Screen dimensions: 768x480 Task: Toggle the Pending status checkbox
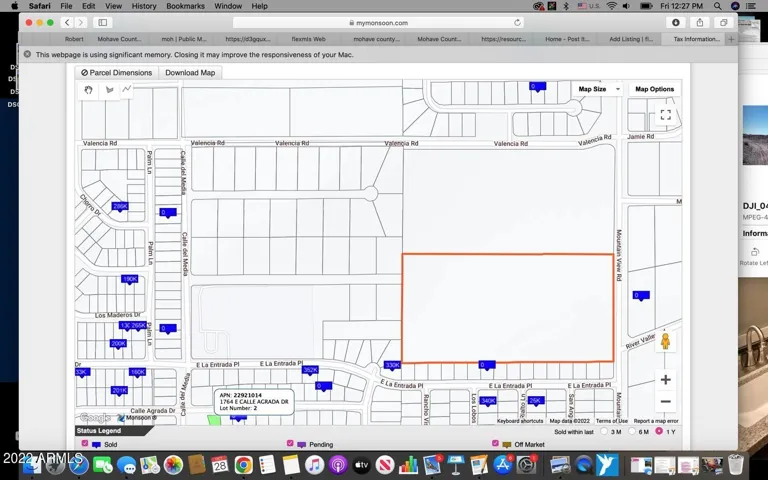coord(290,443)
